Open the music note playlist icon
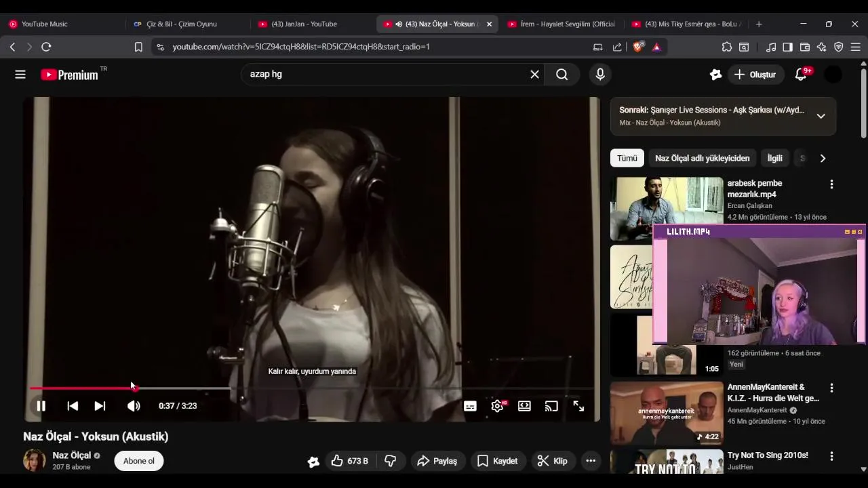 (x=771, y=47)
